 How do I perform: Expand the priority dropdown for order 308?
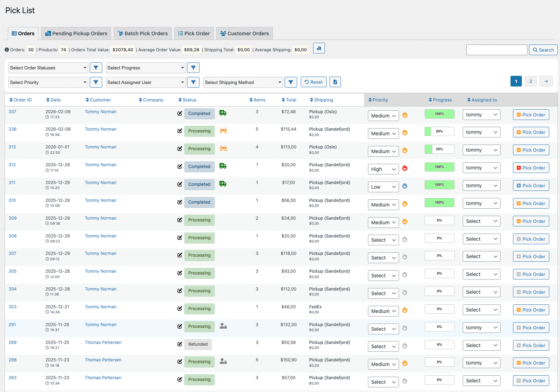point(383,240)
